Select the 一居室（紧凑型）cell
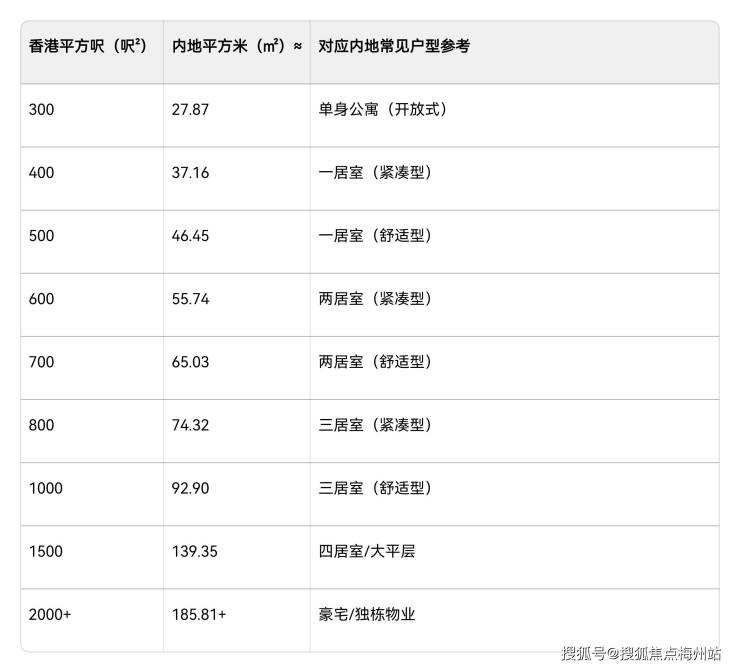740x669 pixels. click(375, 172)
